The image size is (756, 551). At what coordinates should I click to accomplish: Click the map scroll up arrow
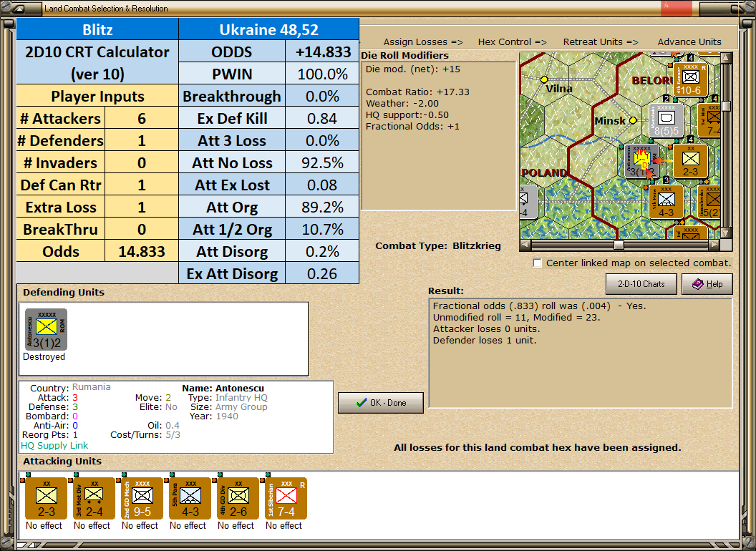pos(726,58)
